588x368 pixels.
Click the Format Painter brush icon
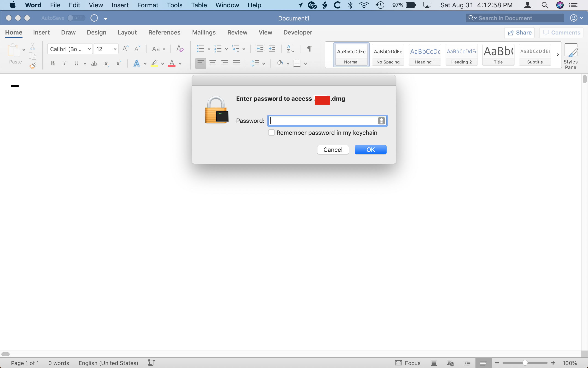point(33,66)
